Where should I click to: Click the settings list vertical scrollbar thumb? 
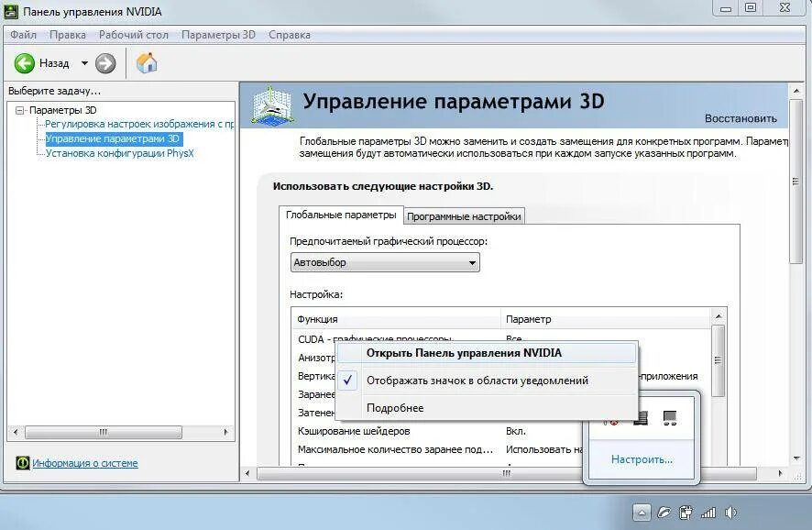(718, 360)
